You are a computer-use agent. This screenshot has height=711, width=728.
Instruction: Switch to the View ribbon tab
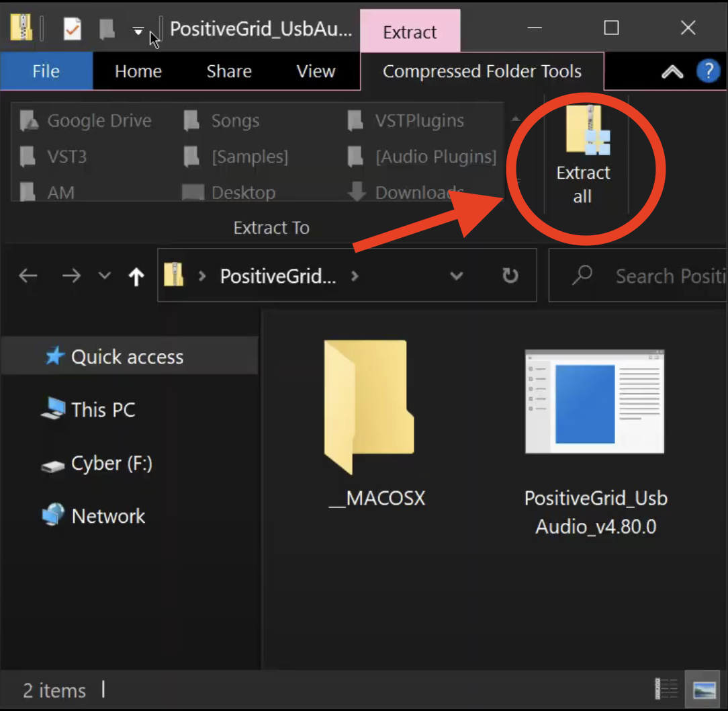click(316, 71)
